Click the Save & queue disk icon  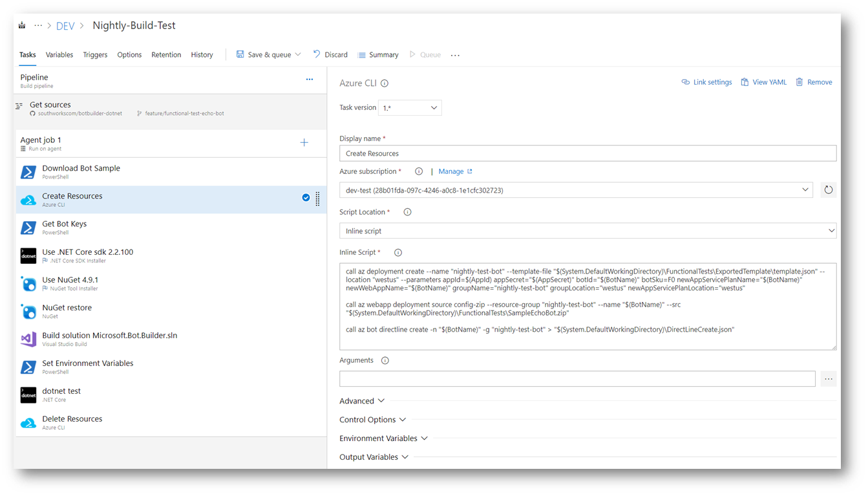click(240, 54)
